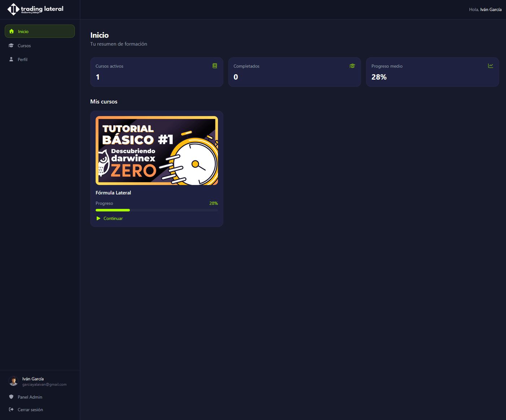Click the graduation cap icon beside Cursos

click(11, 46)
